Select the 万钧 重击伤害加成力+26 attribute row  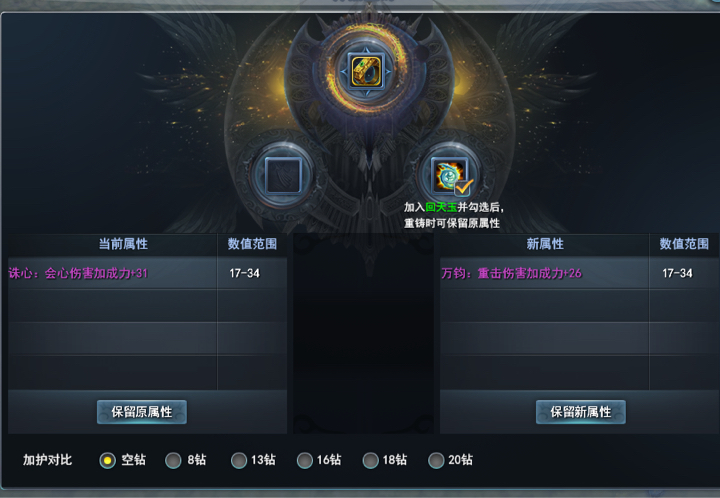point(580,273)
